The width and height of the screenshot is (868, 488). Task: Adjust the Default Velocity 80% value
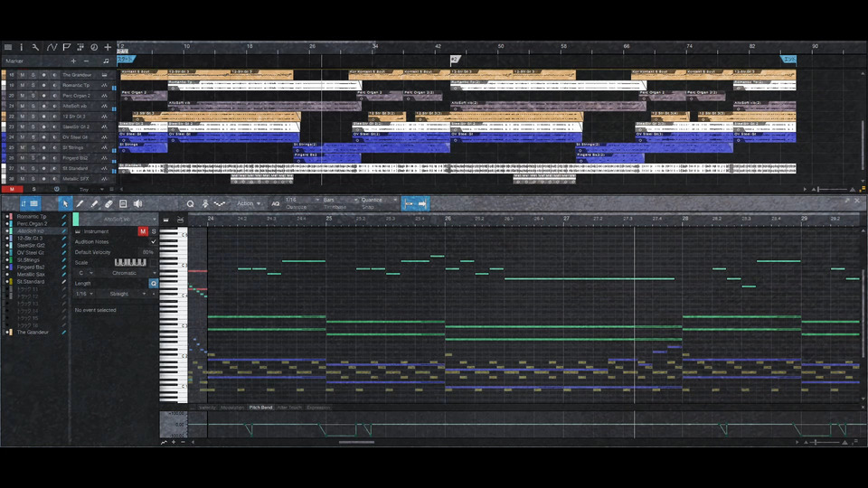(x=147, y=252)
